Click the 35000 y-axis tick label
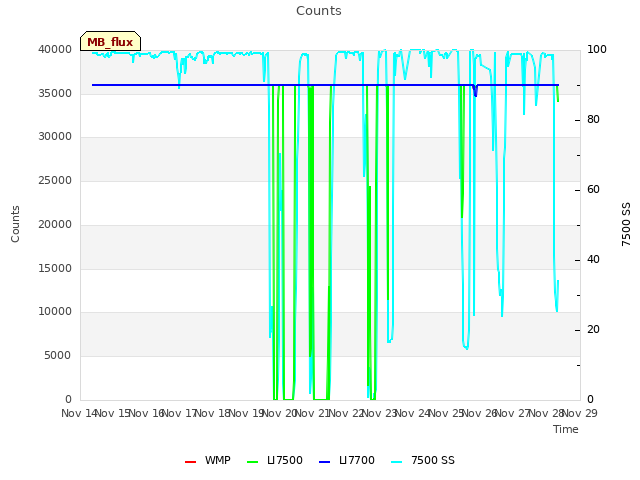The height and width of the screenshot is (480, 640). click(55, 93)
